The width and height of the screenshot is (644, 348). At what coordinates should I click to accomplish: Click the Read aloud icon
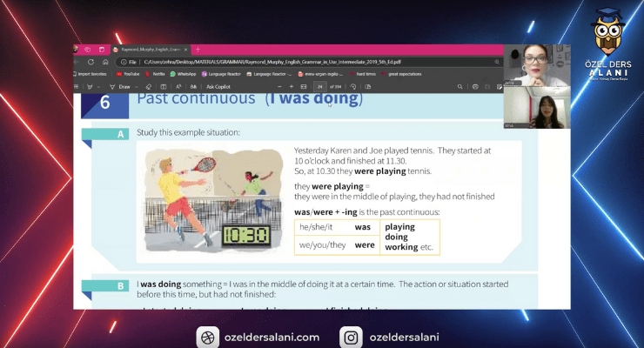[178, 87]
